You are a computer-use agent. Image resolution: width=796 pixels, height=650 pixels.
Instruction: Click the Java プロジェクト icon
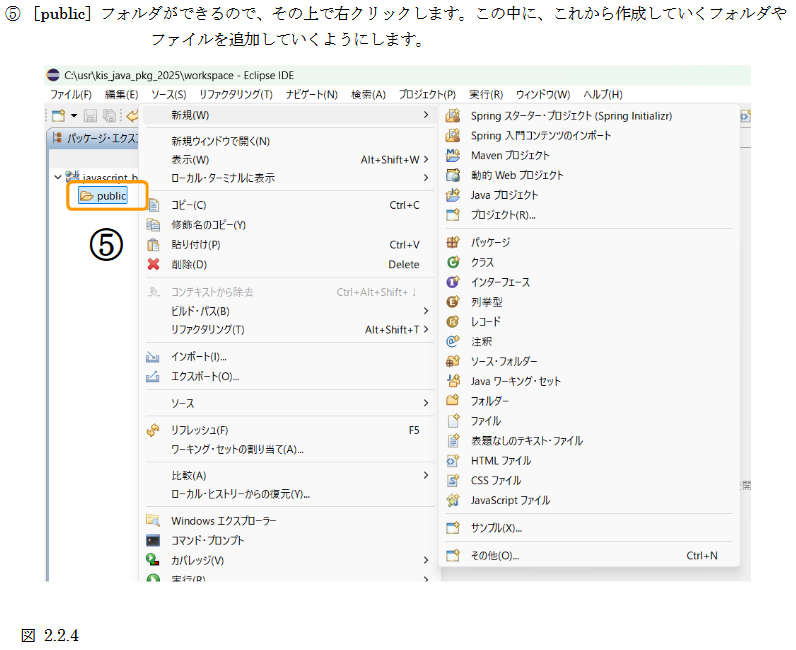453,195
